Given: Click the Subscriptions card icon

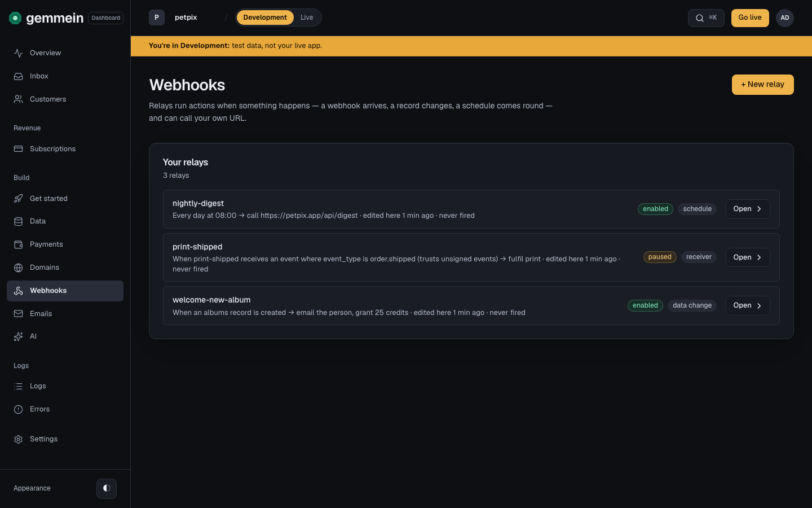Looking at the screenshot, I should 19,149.
